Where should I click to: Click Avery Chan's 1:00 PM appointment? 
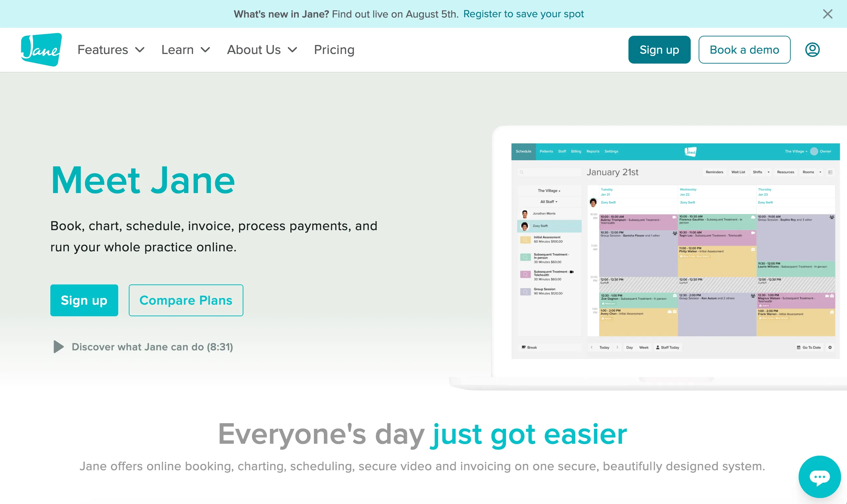coord(638,322)
